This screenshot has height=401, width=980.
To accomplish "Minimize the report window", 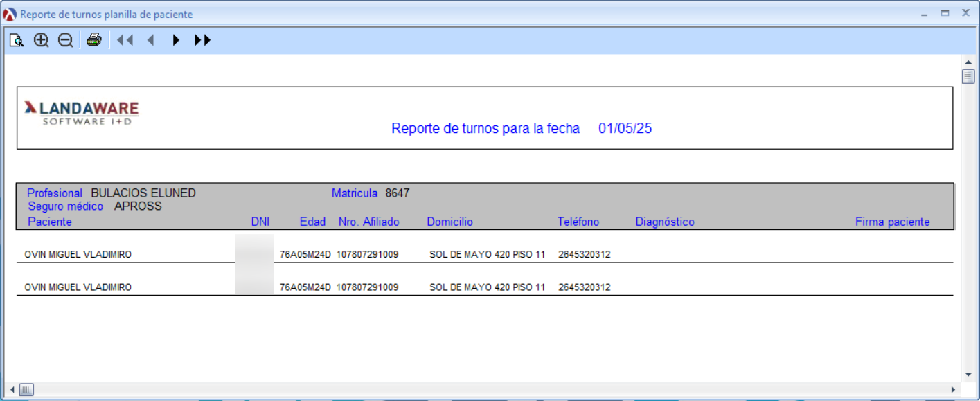I will point(925,13).
